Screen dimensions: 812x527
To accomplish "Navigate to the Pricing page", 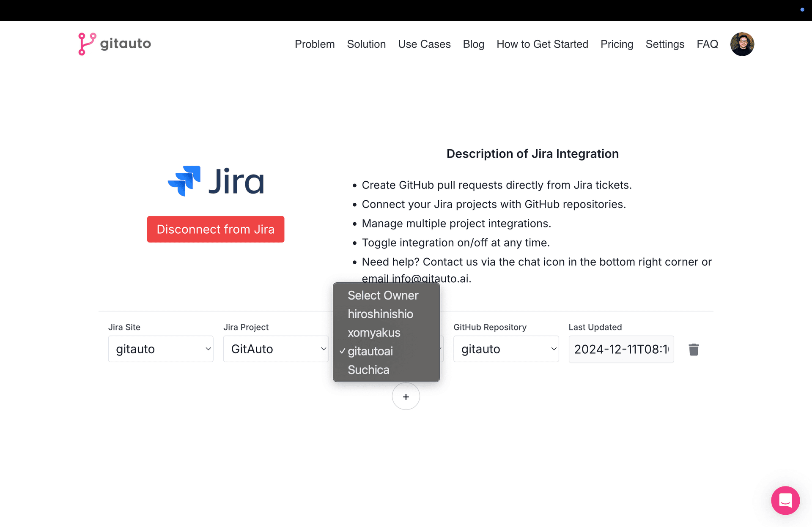I will click(617, 44).
